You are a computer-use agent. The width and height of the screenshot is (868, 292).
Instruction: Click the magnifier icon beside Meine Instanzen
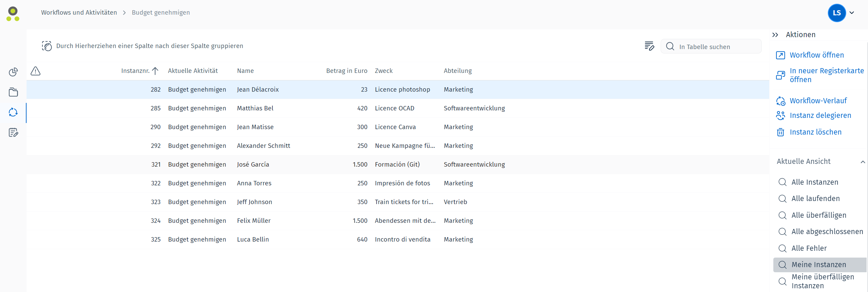click(782, 265)
